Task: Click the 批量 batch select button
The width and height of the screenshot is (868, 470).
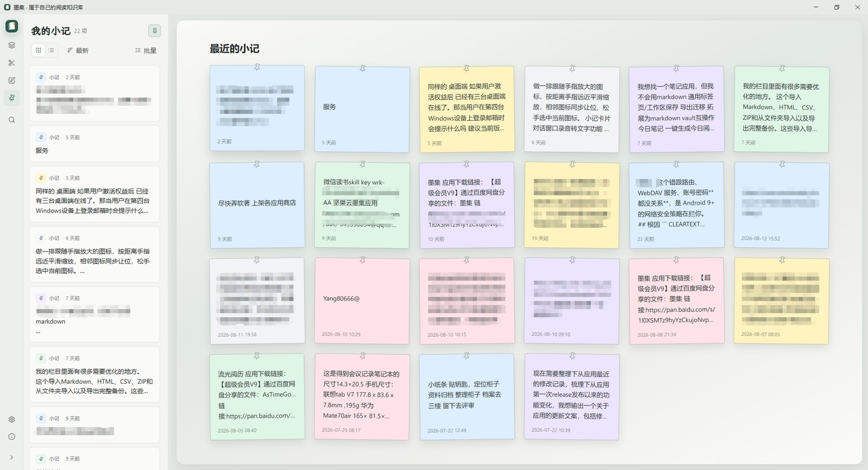Action: [146, 50]
